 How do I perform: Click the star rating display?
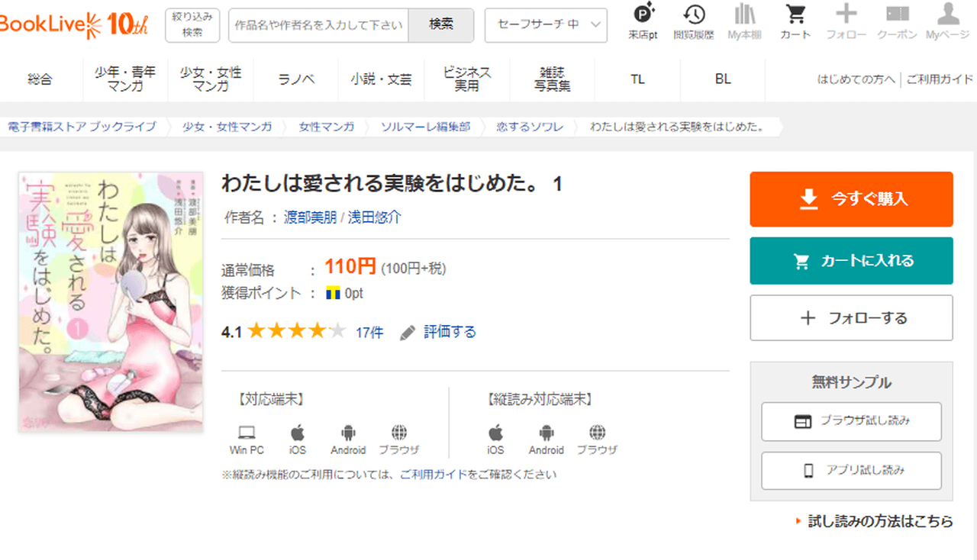coord(296,332)
